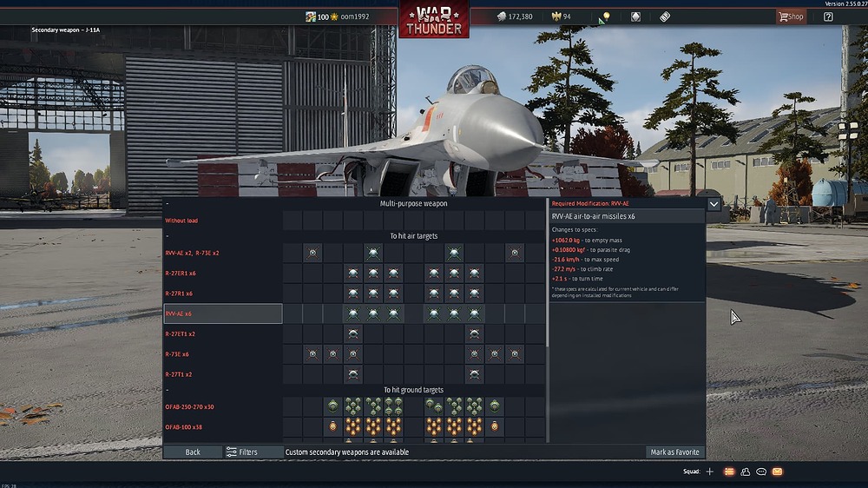Screen dimensions: 868x488
Task: Click the War Thunder logo
Action: coord(434,21)
